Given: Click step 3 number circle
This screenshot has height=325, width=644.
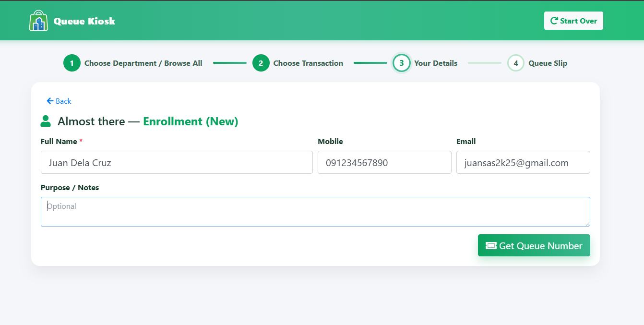Looking at the screenshot, I should 402,63.
